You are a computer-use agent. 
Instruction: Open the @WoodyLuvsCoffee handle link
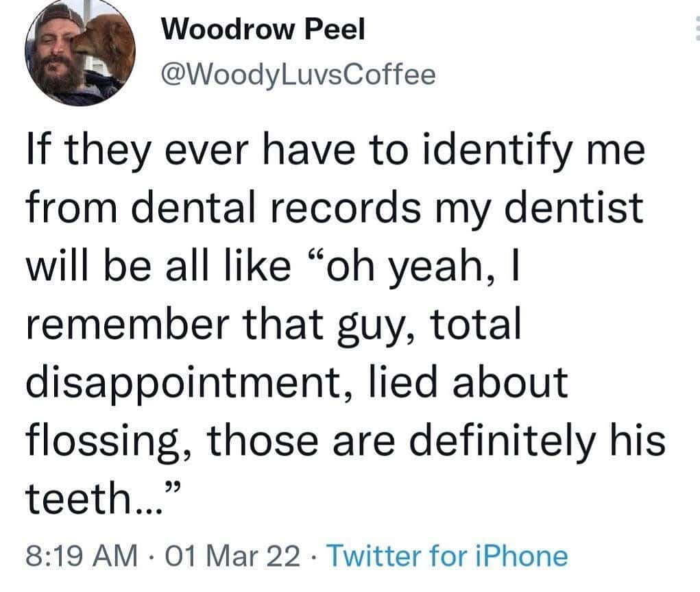(x=297, y=74)
